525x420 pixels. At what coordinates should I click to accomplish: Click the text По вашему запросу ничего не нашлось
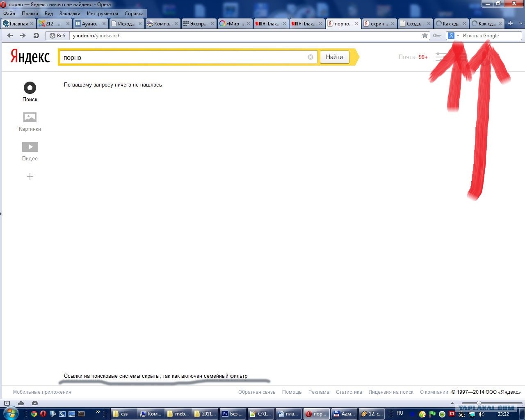click(113, 85)
